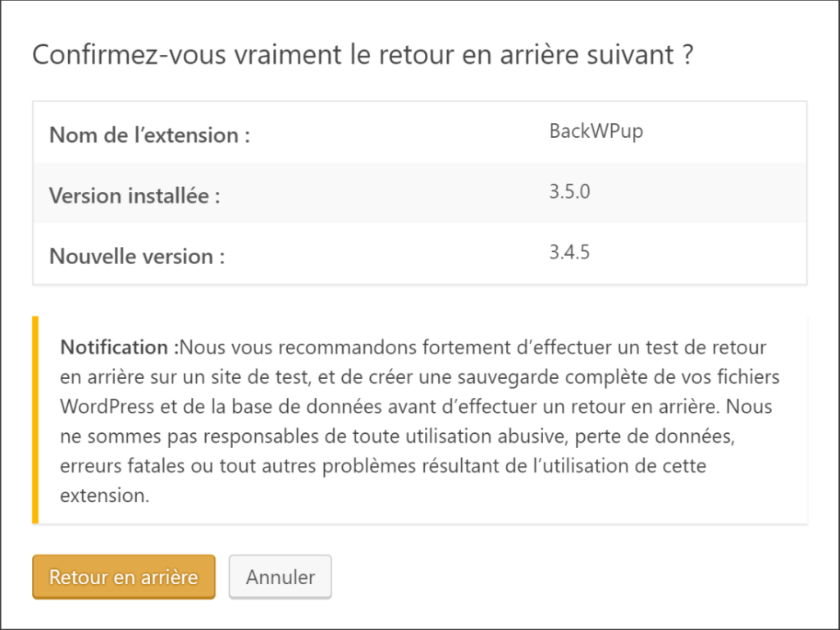Click the bold Notification heading text
The height and width of the screenshot is (630, 840).
(120, 347)
